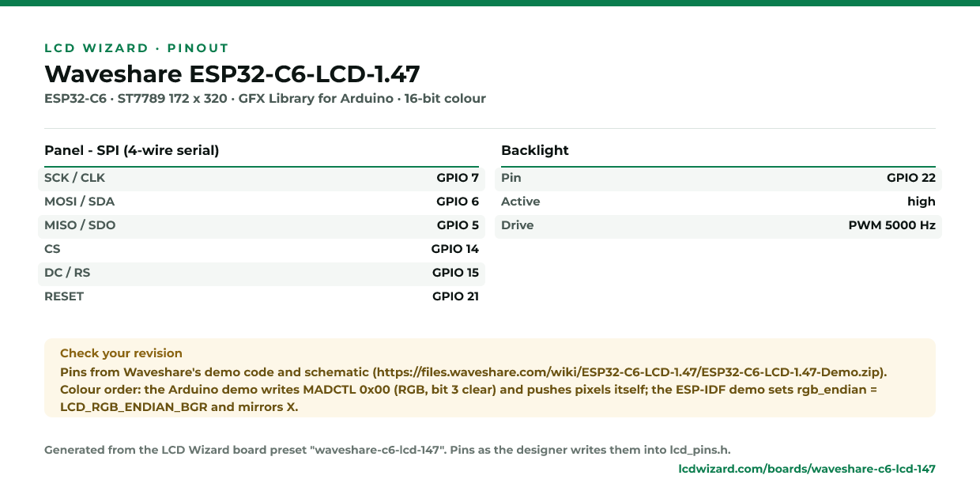Click the Waveshare ESP32-C6-LCD-1.47 title
The image size is (980, 498).
point(232,74)
